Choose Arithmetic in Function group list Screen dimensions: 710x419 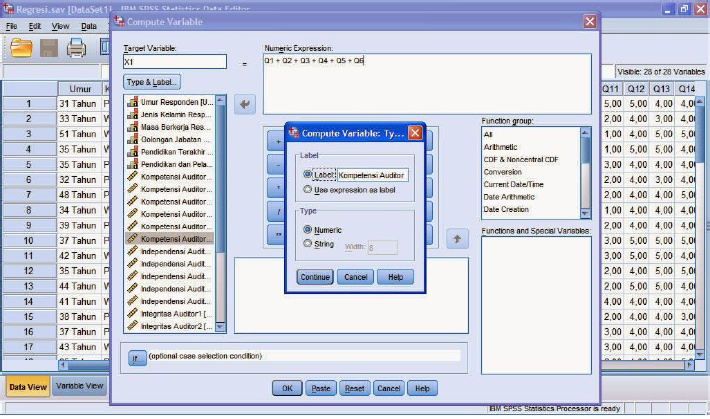[x=502, y=147]
